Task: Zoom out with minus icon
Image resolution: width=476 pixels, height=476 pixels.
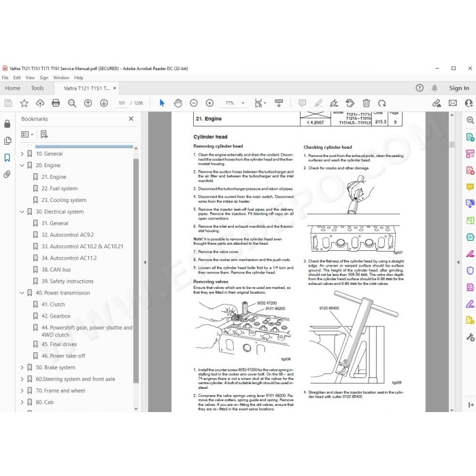Action: click(x=194, y=103)
